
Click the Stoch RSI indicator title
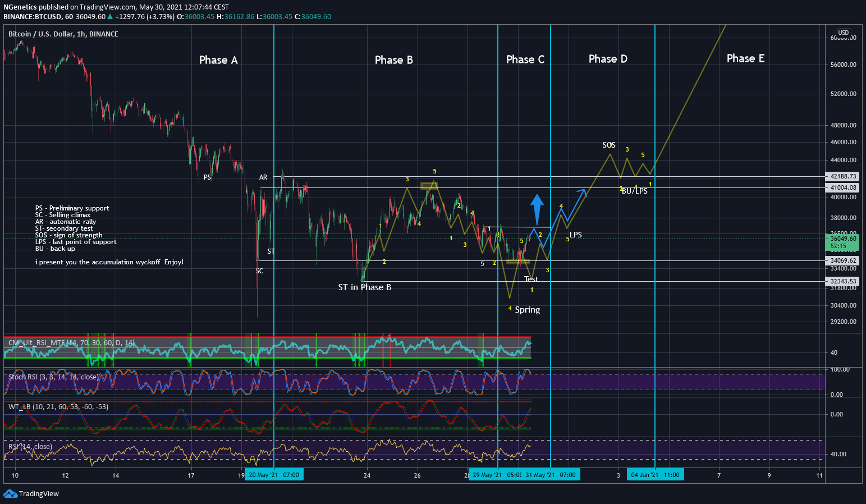[x=53, y=377]
